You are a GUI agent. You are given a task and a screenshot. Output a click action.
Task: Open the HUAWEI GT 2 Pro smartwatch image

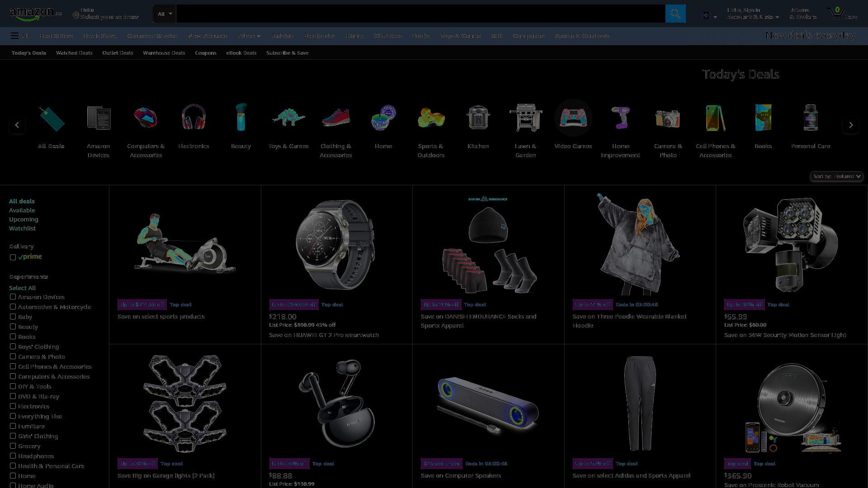click(336, 244)
